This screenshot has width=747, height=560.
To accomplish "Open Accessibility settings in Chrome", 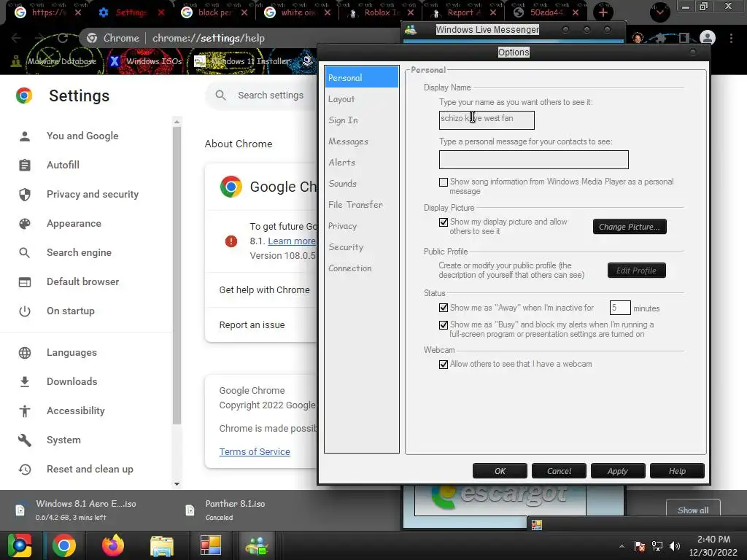I will [76, 411].
